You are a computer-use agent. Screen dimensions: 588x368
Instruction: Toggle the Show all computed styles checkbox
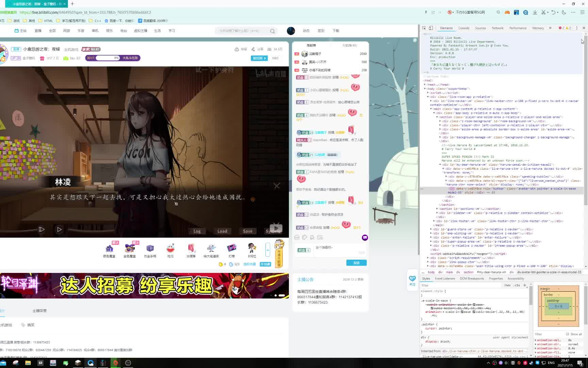(x=567, y=334)
